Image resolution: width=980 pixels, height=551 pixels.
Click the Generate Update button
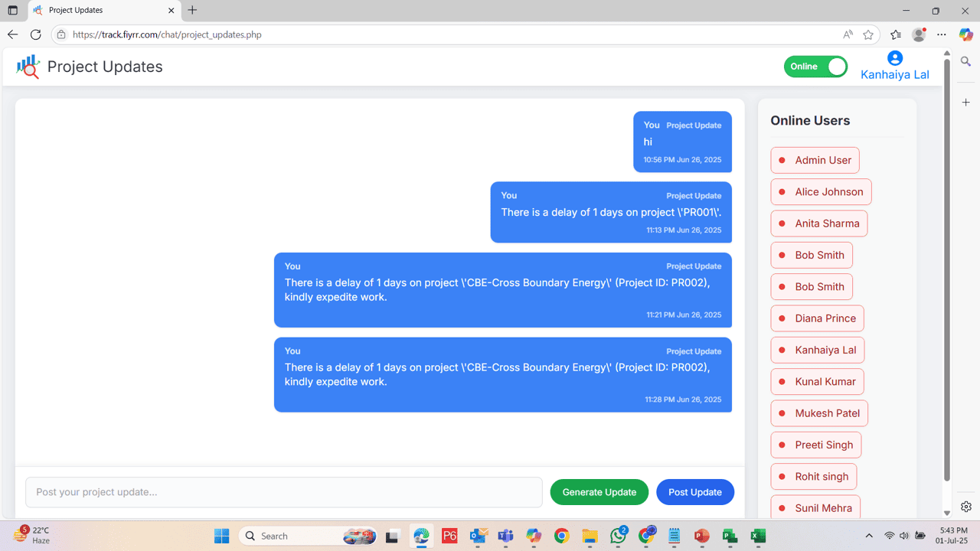tap(599, 492)
